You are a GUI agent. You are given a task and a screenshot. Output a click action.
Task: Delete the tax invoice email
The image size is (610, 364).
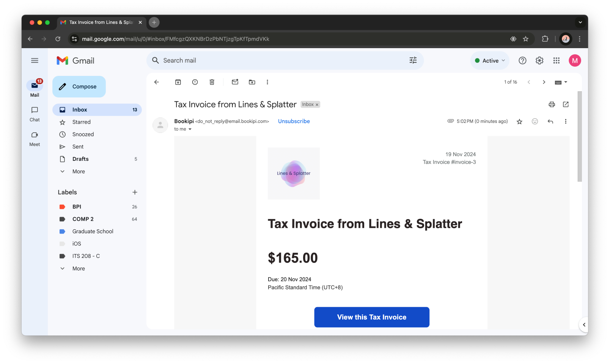212,82
